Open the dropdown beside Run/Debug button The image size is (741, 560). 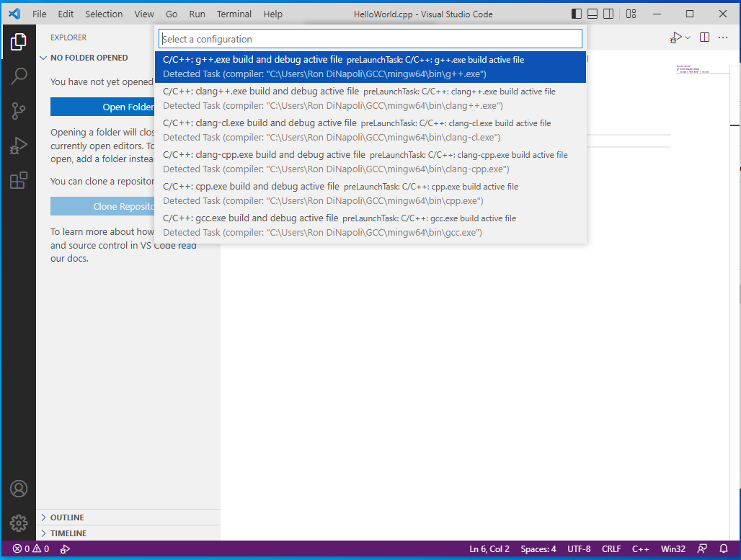point(688,37)
